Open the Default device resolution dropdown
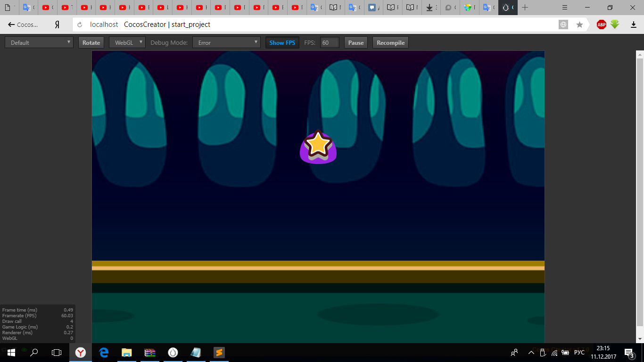 pyautogui.click(x=39, y=42)
